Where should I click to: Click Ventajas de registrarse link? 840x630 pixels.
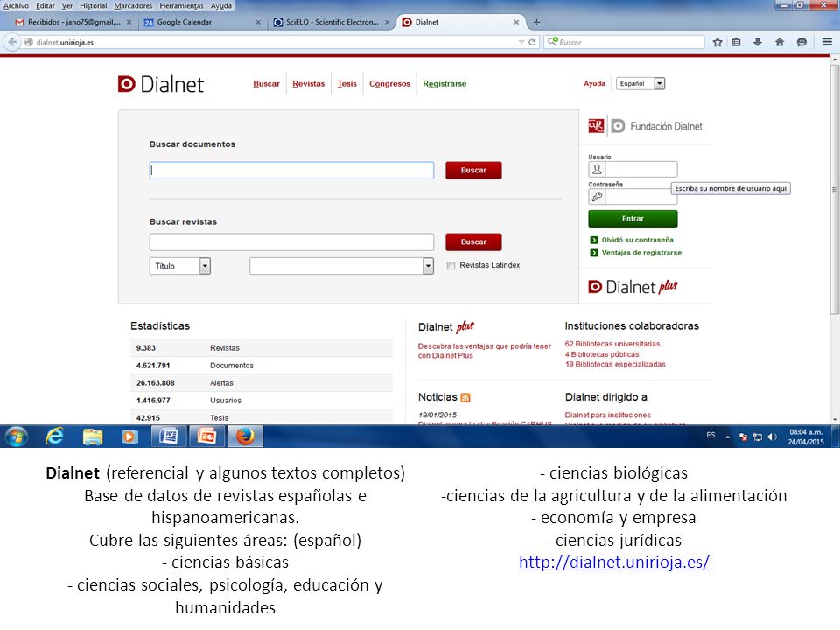[x=641, y=252]
